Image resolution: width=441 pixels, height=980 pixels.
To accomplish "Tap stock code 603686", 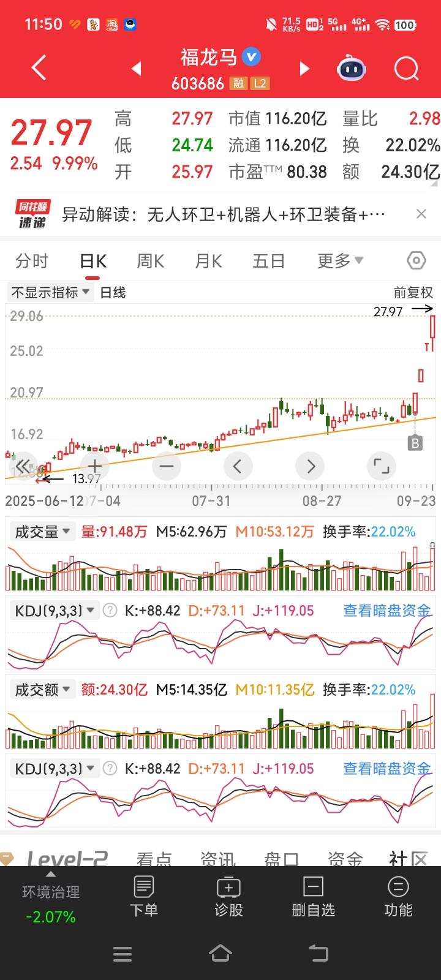I will click(x=197, y=84).
